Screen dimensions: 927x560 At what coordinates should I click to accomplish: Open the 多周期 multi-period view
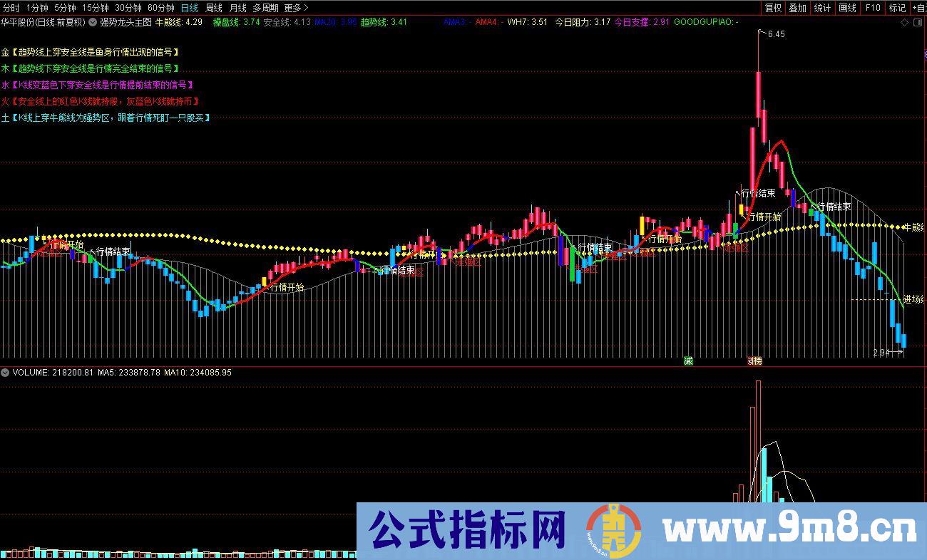coord(265,8)
